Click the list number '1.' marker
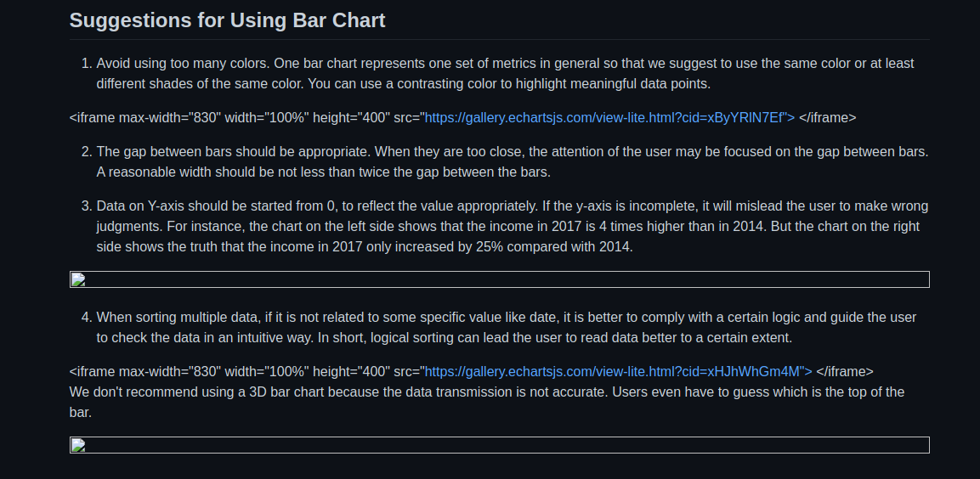 (87, 64)
